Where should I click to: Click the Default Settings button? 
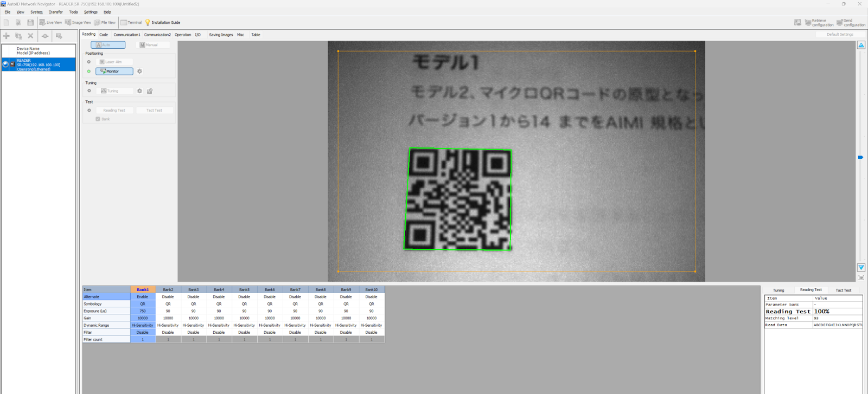pos(840,35)
